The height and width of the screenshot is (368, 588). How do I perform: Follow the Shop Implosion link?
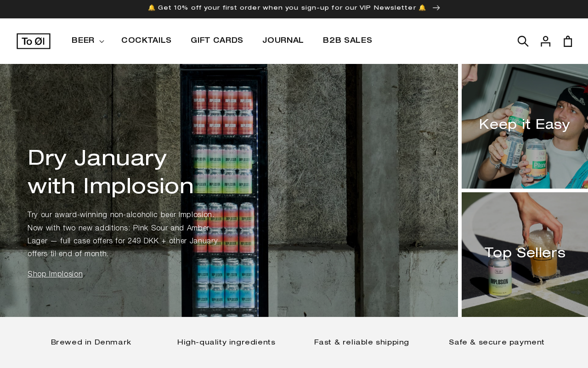(55, 274)
